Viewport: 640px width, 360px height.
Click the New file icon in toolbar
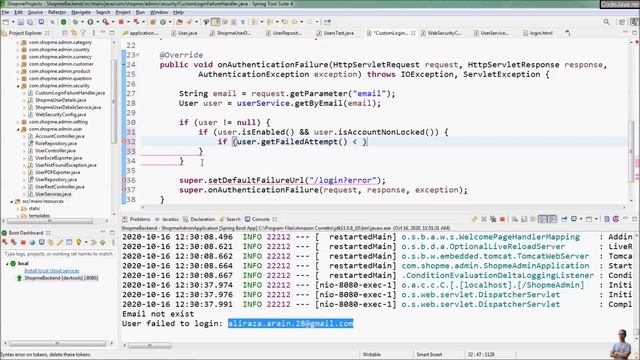pos(6,22)
